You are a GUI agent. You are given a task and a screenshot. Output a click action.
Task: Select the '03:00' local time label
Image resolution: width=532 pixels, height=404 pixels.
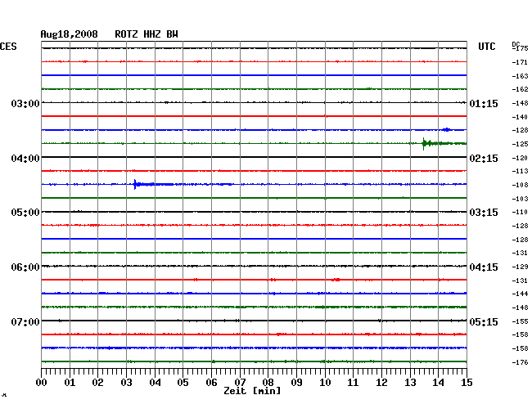25,103
